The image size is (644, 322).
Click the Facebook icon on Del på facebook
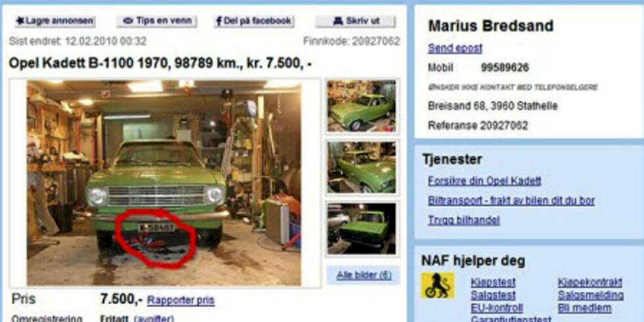click(219, 21)
